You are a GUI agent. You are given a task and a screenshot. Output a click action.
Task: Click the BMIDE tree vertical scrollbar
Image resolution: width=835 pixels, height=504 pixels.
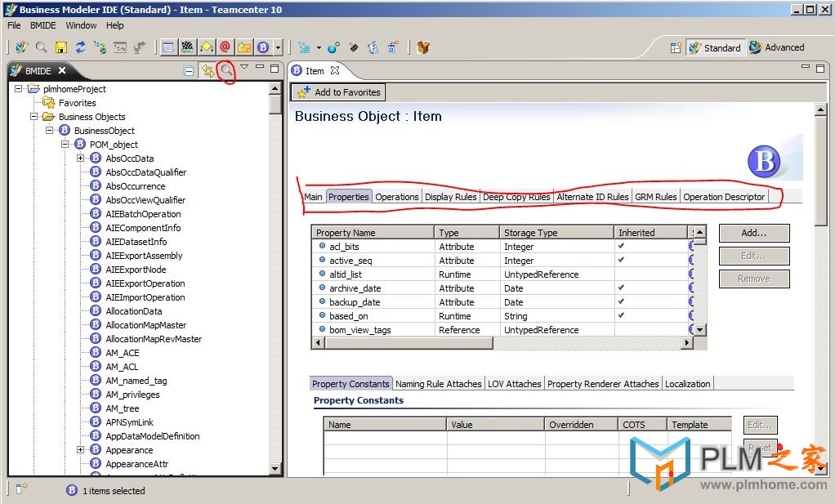pos(275,279)
